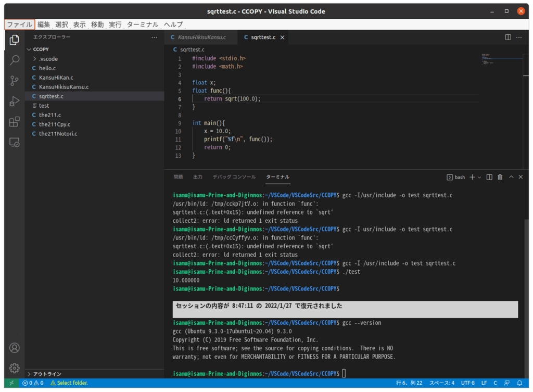Open the 編集 menu

click(44, 24)
